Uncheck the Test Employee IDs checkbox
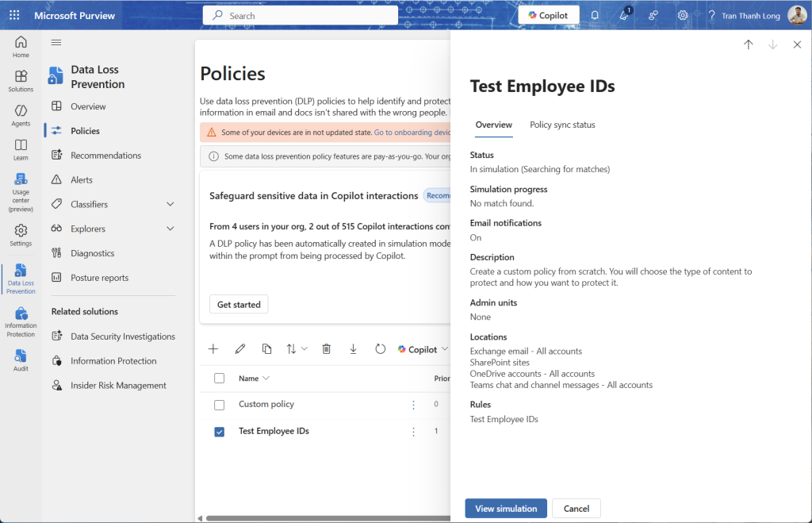The width and height of the screenshot is (812, 523). click(x=220, y=432)
